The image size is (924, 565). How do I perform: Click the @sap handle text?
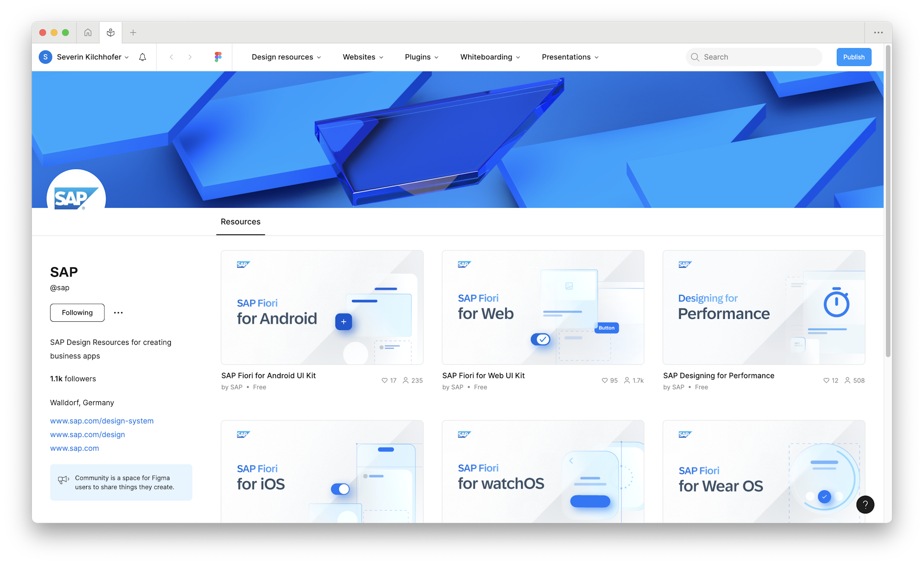coord(60,288)
